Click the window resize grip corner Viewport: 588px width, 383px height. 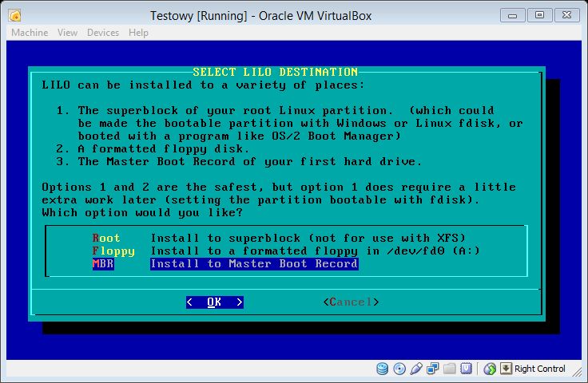(x=578, y=371)
